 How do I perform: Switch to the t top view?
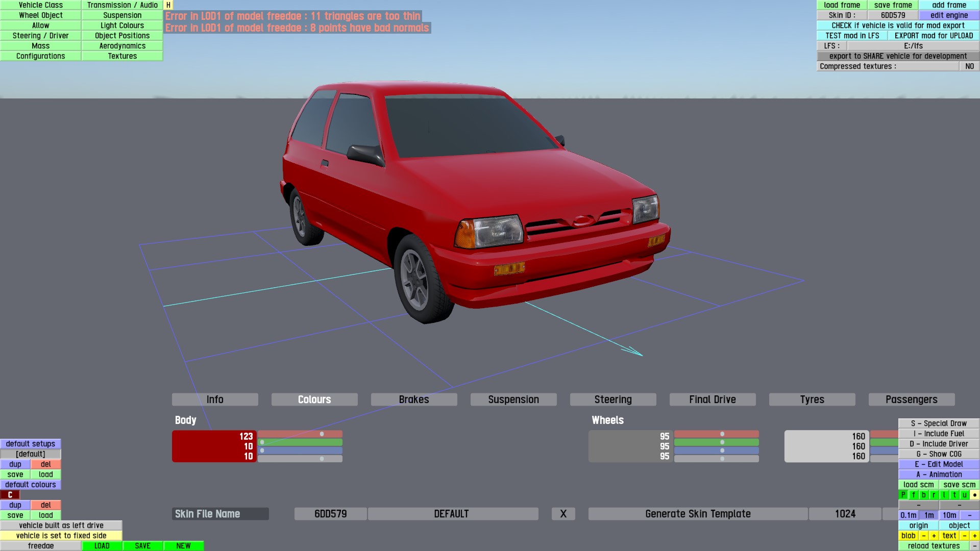954,495
